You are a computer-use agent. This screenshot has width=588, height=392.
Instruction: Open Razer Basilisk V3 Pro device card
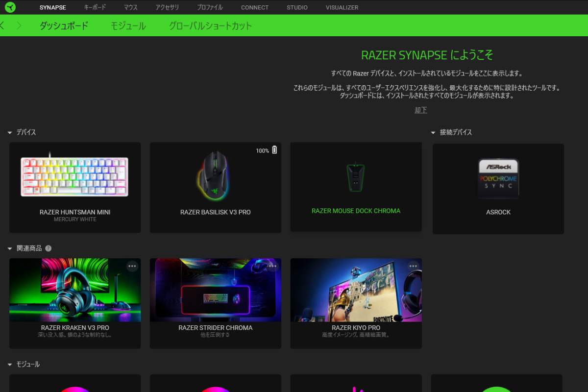pos(216,188)
